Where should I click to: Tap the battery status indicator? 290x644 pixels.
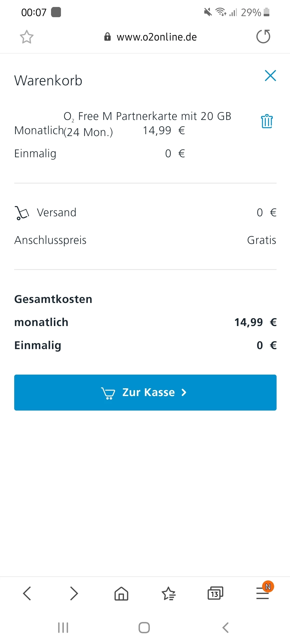click(266, 12)
